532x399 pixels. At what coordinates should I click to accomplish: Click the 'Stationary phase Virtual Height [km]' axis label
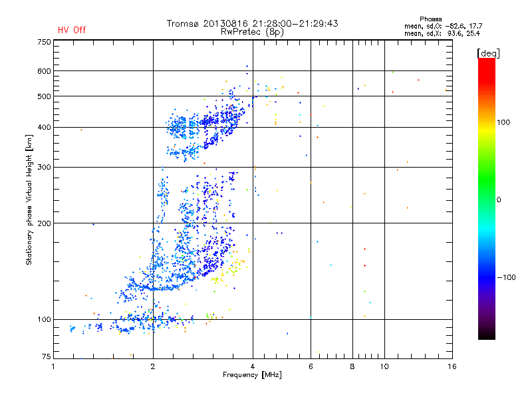(29, 200)
